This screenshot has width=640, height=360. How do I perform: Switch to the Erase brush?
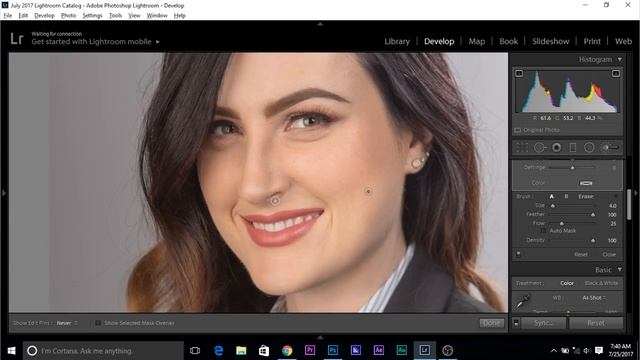tap(586, 196)
